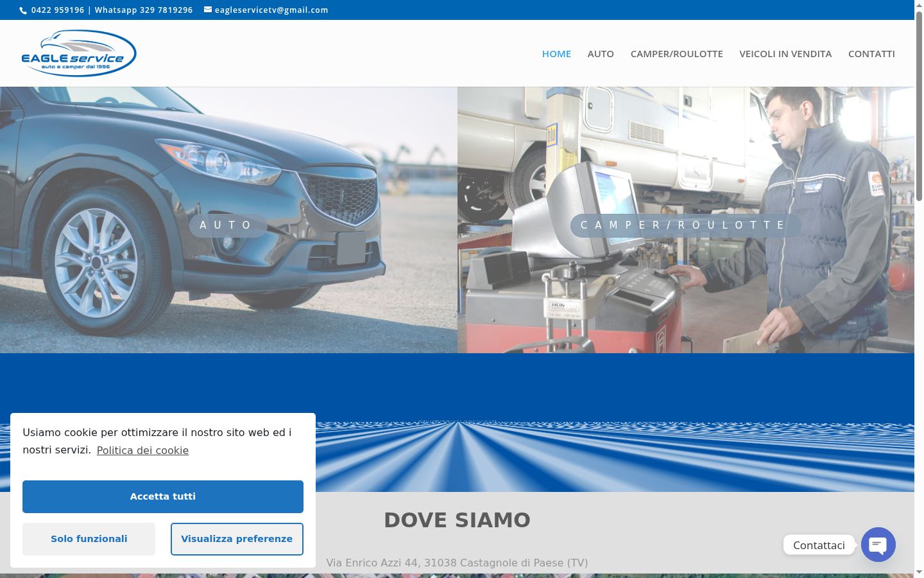Open the HOME menu item
This screenshot has width=924, height=578.
point(556,54)
